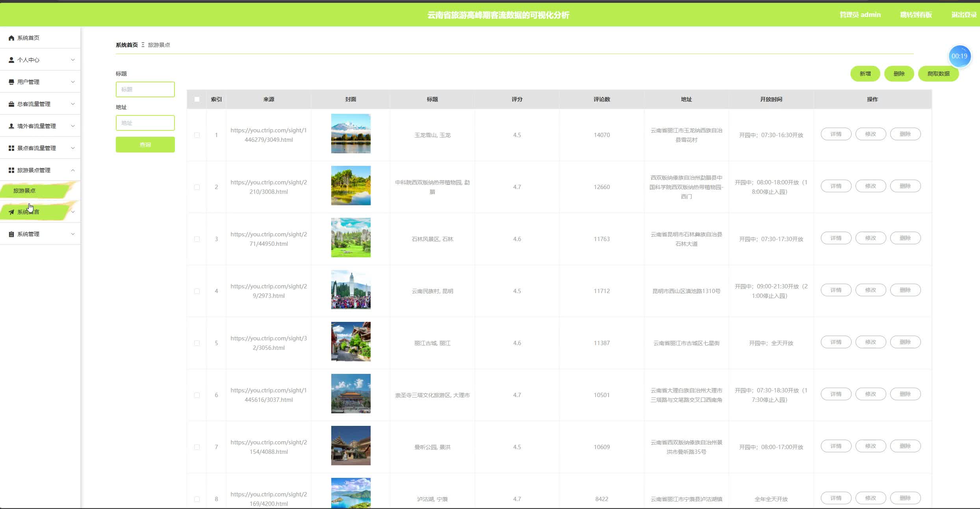Click the blue 00:19 timer bubble
Image resolution: width=980 pixels, height=509 pixels.
click(959, 56)
